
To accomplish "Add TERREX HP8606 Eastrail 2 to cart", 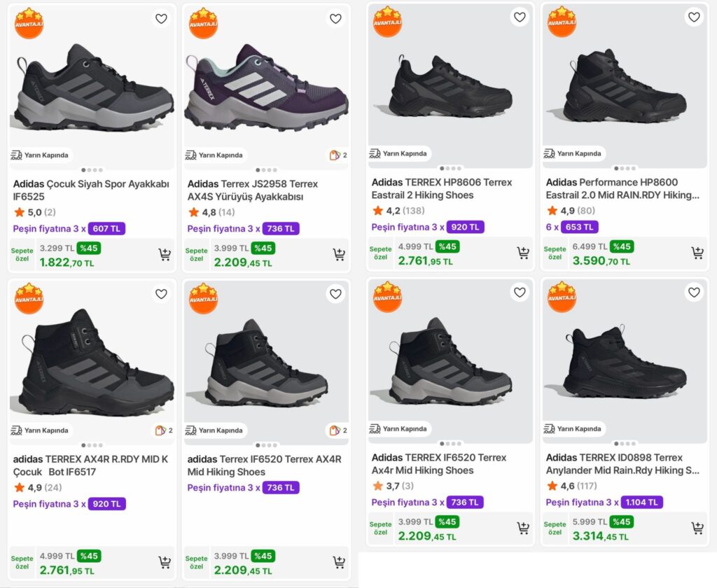I will (x=523, y=253).
